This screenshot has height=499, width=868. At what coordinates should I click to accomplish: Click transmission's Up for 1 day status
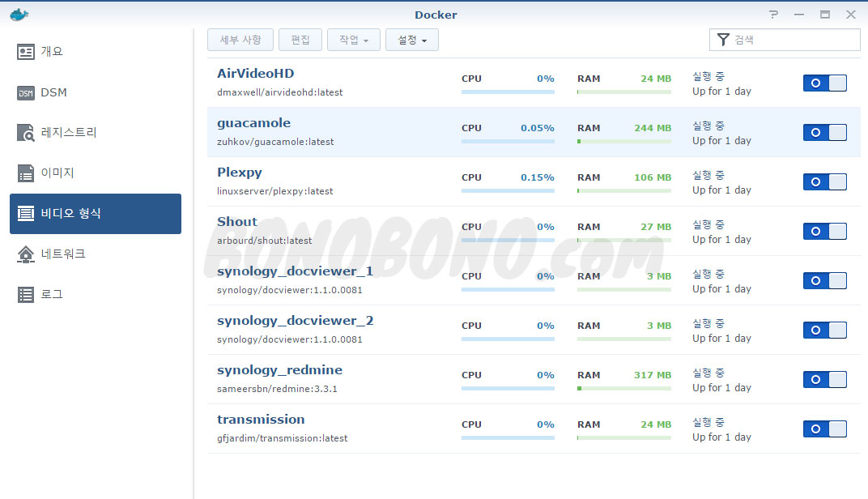(721, 437)
